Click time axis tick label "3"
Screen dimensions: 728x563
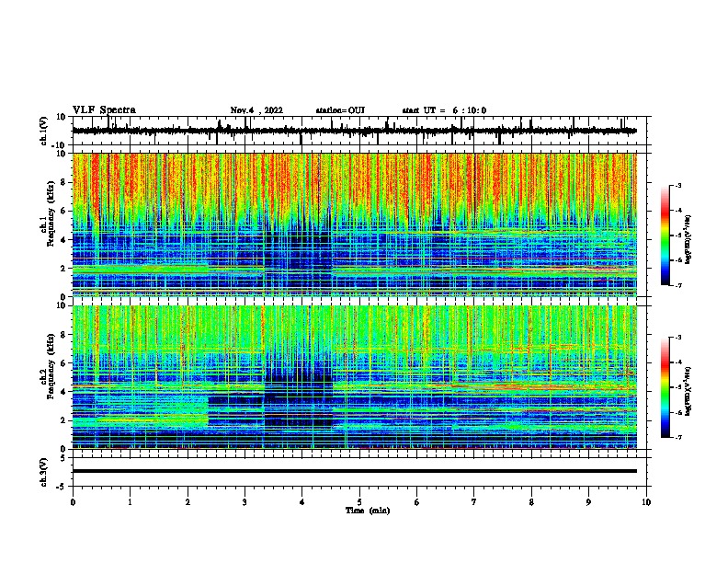coord(245,502)
